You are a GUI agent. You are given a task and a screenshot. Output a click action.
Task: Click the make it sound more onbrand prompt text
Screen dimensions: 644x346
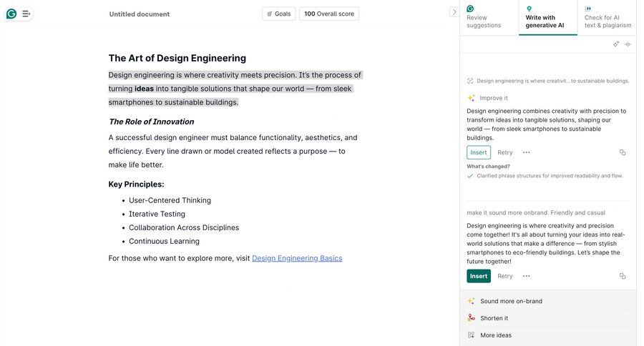point(535,212)
